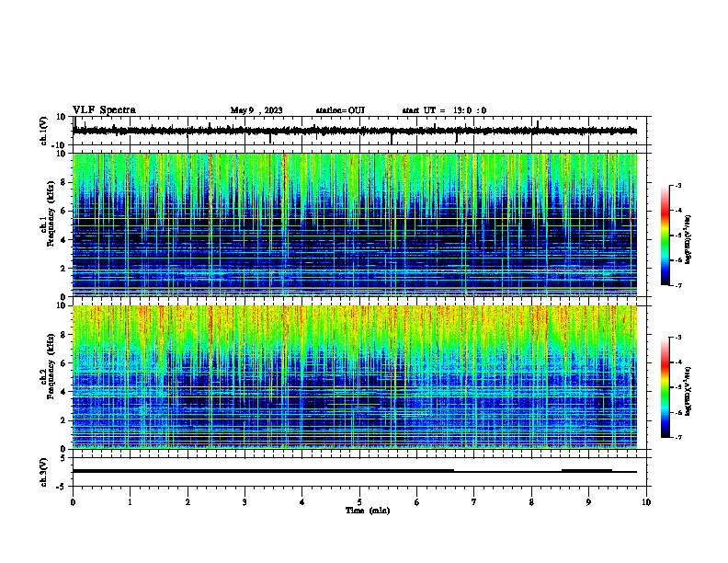This screenshot has width=728, height=563.
Task: Click time axis tick label "2"
Action: (188, 502)
